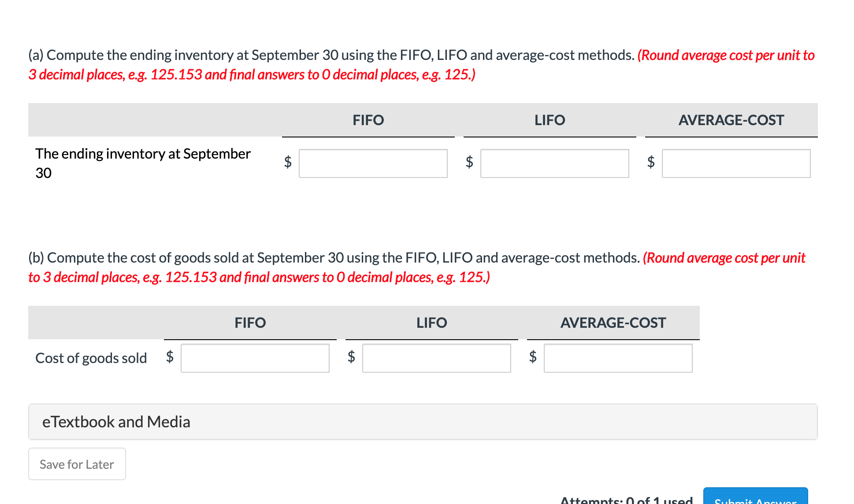Image resolution: width=854 pixels, height=504 pixels.
Task: Click the Attempts status text
Action: (x=626, y=500)
